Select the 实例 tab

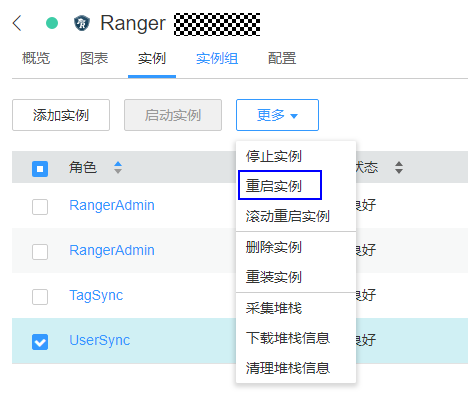tap(152, 59)
